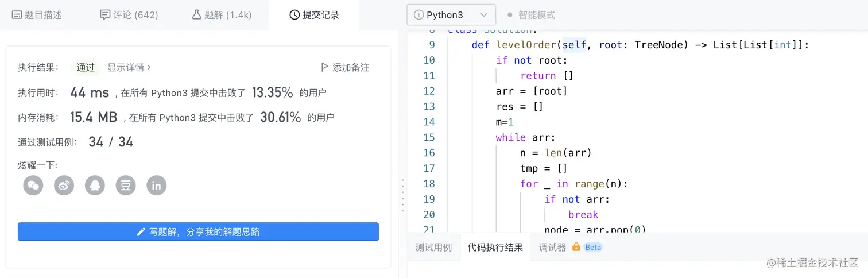The height and width of the screenshot is (278, 868).
Task: Open the 调试器 tab
Action: 552,248
